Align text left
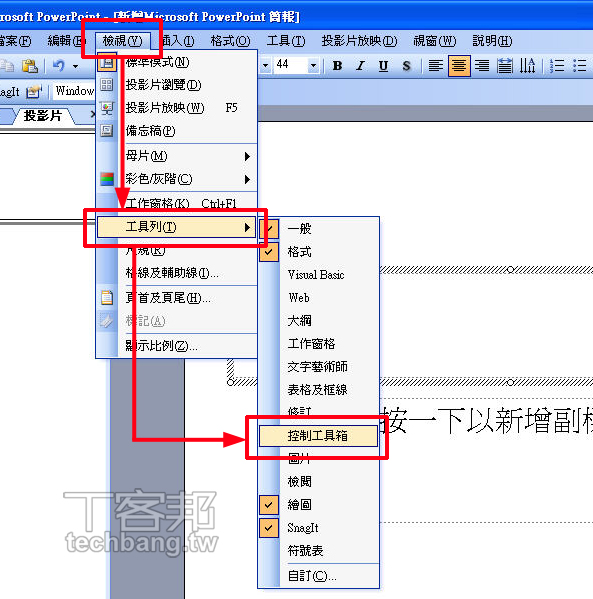This screenshot has width=593, height=599. coord(436,66)
